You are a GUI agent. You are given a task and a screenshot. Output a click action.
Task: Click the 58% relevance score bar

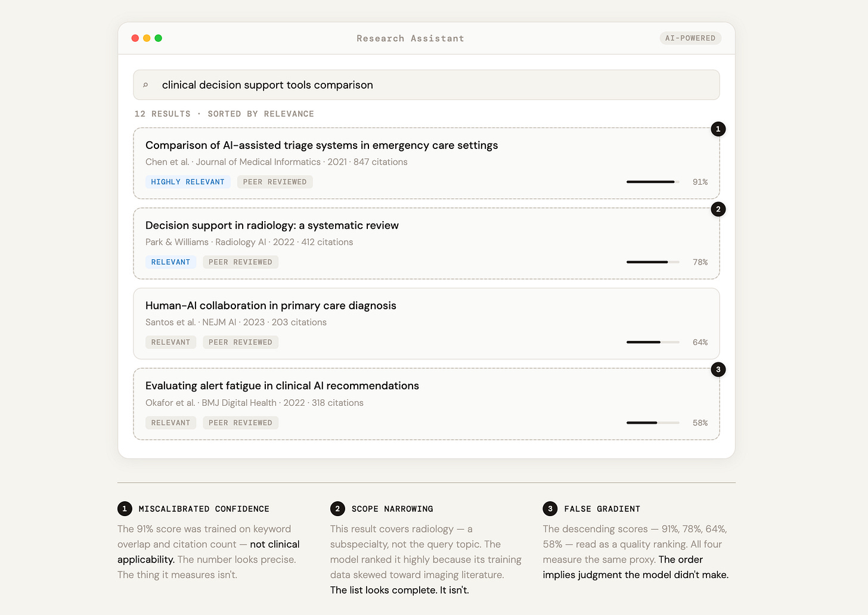653,423
